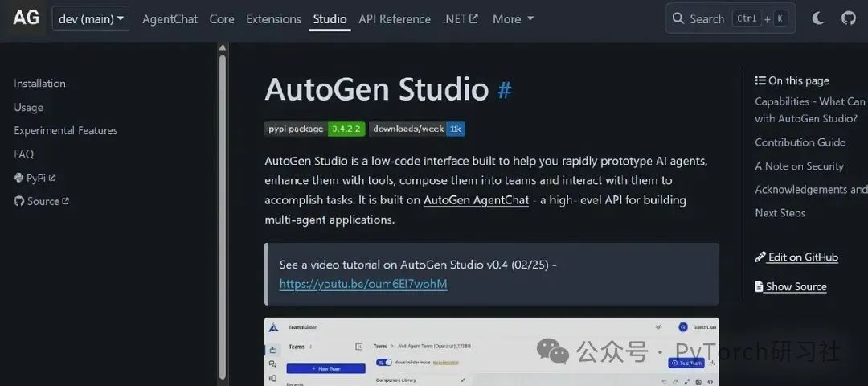The width and height of the screenshot is (868, 386).
Task: Click the # anchor beside the AutoGen Studio heading
Action: [505, 90]
